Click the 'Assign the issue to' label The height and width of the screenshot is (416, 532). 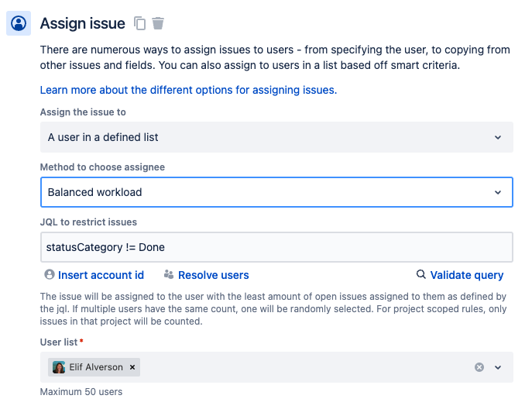tap(83, 112)
